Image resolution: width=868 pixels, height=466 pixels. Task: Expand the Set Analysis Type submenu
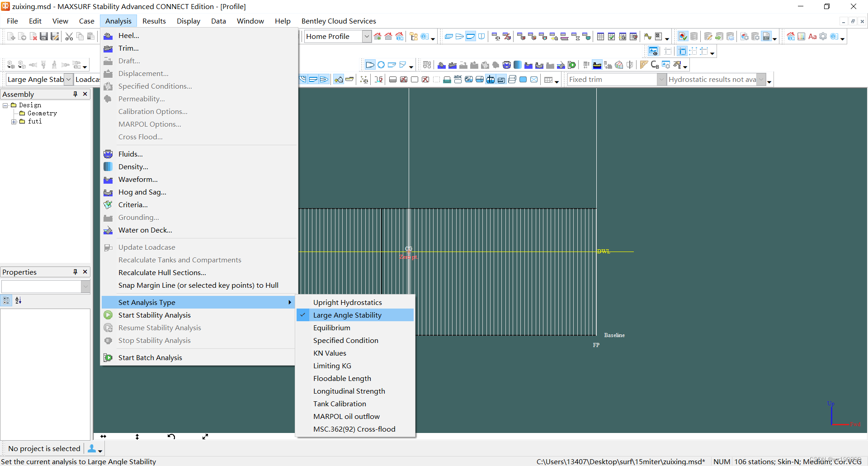[198, 302]
